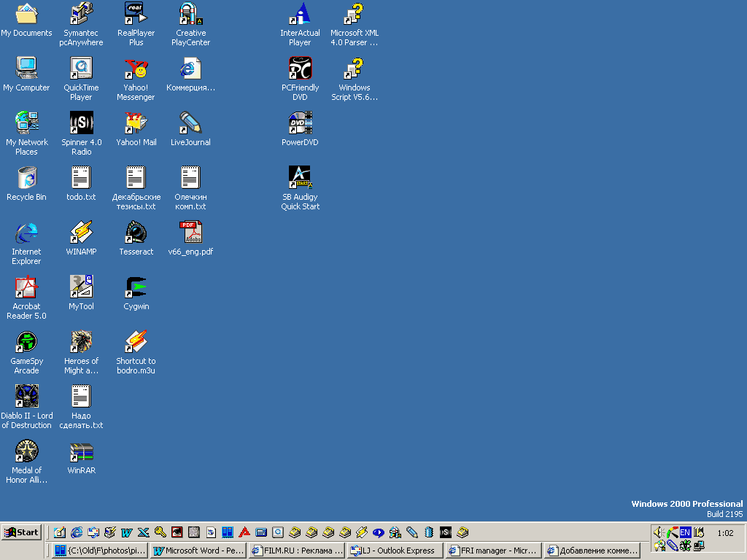Switch to FILM.RU : Реклама window

coord(297,551)
